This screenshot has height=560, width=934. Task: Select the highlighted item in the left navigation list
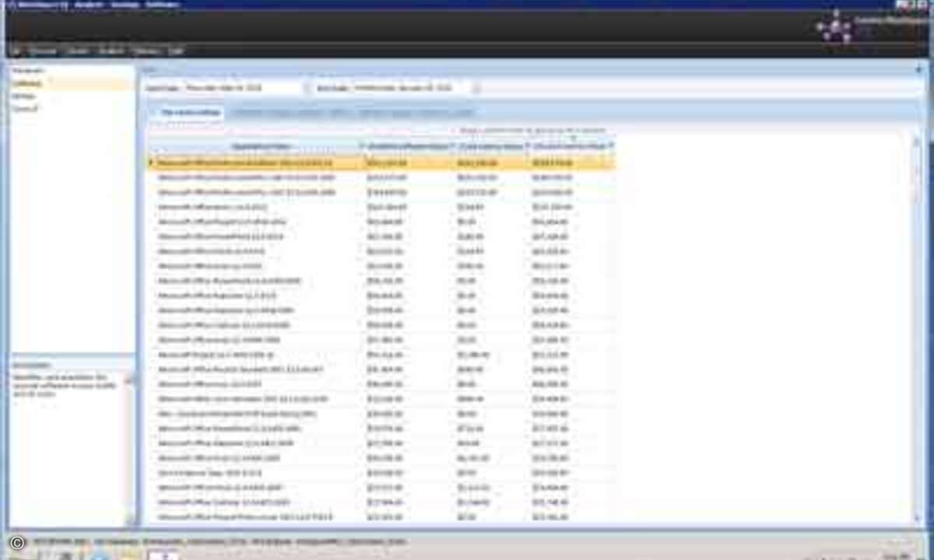click(x=72, y=83)
